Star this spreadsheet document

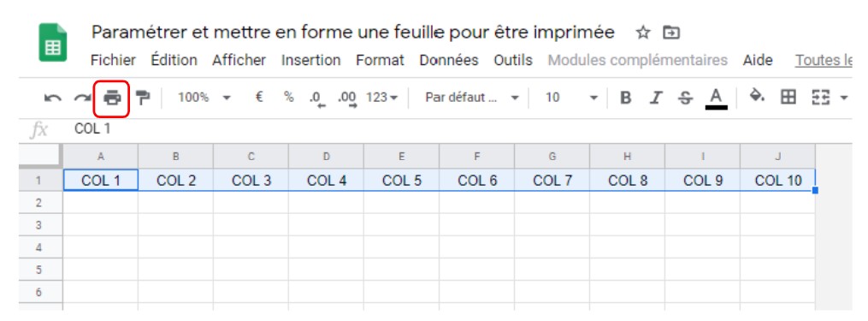pyautogui.click(x=643, y=33)
